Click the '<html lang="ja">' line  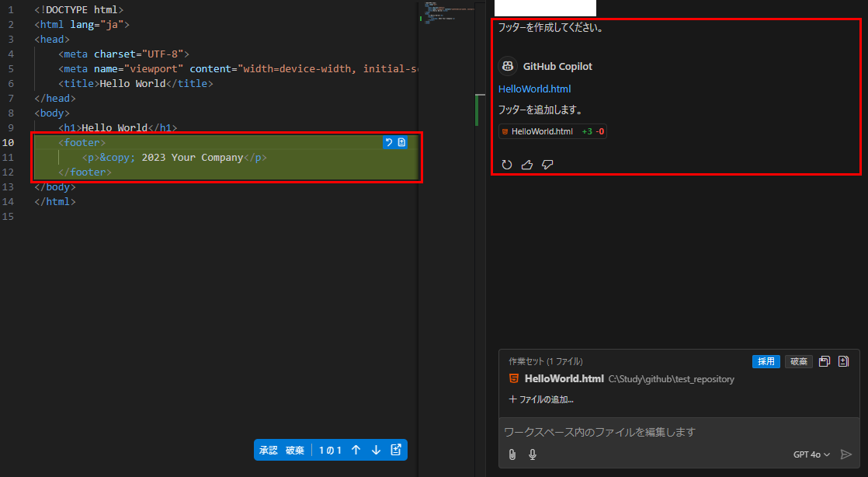pyautogui.click(x=82, y=24)
